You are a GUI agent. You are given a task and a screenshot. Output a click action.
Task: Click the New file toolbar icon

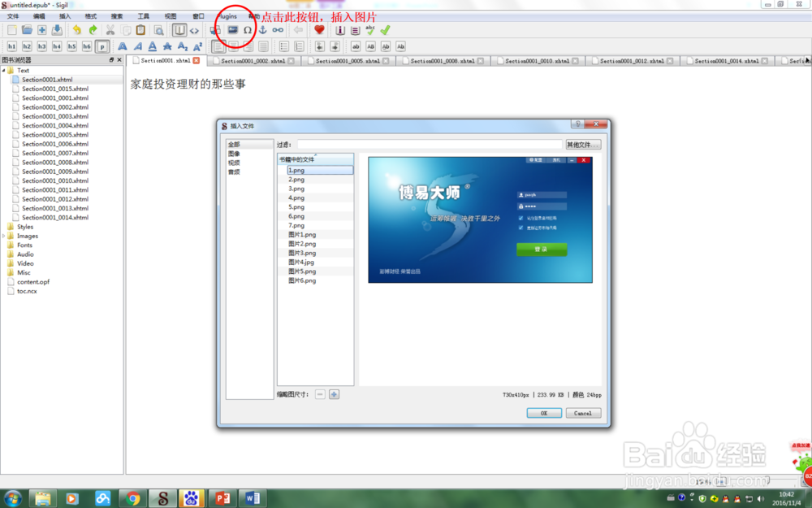tap(12, 30)
